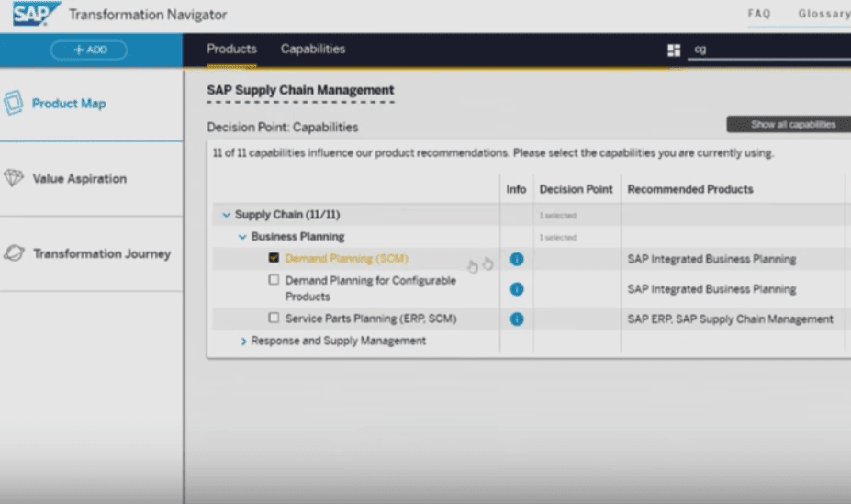851x504 pixels.
Task: Click the + ADD button
Action: coord(89,50)
